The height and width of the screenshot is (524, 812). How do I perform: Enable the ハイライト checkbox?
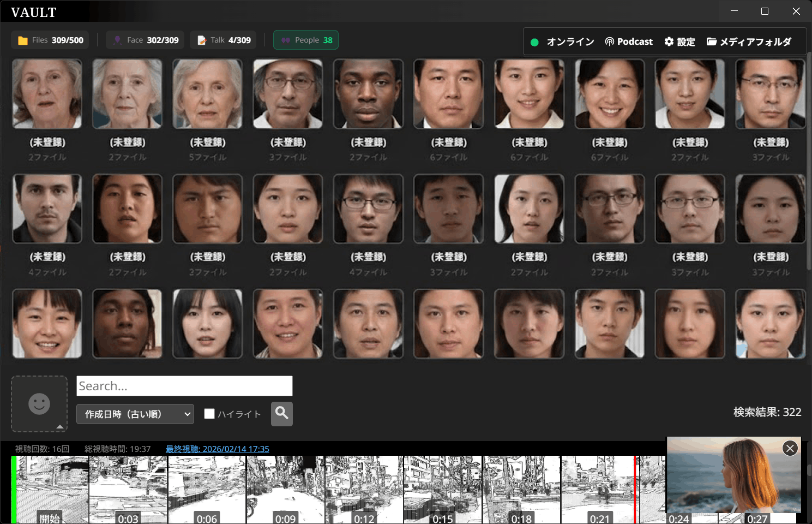[209, 414]
